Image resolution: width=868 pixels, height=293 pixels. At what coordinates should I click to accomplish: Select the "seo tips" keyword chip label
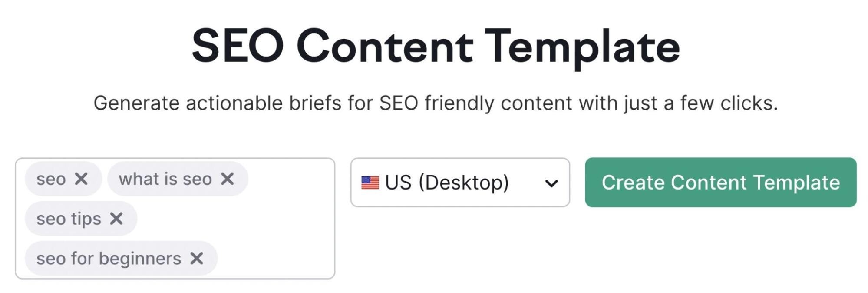(69, 219)
